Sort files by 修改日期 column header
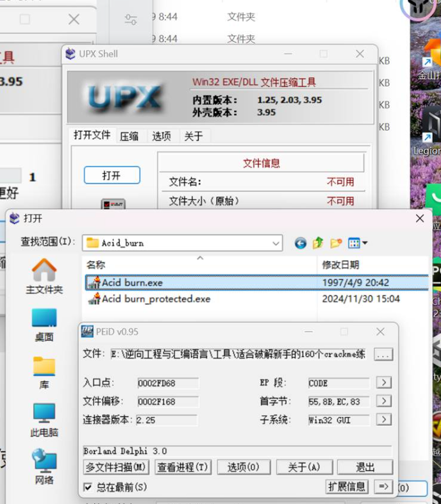The width and height of the screenshot is (441, 504). (x=373, y=265)
